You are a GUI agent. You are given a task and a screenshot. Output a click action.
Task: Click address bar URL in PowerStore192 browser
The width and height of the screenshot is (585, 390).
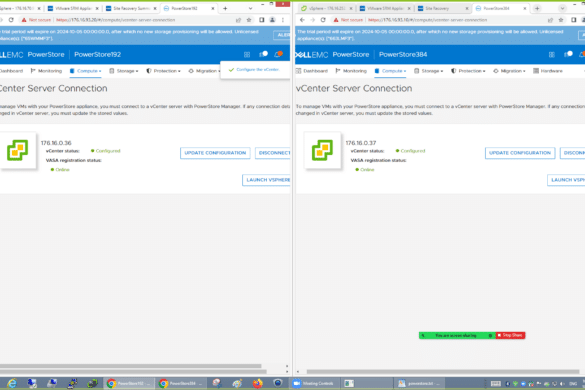pyautogui.click(x=116, y=20)
